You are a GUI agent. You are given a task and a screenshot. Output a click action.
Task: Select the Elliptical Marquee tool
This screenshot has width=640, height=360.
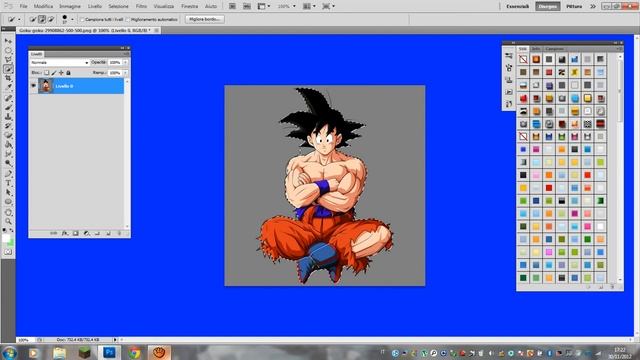click(8, 50)
